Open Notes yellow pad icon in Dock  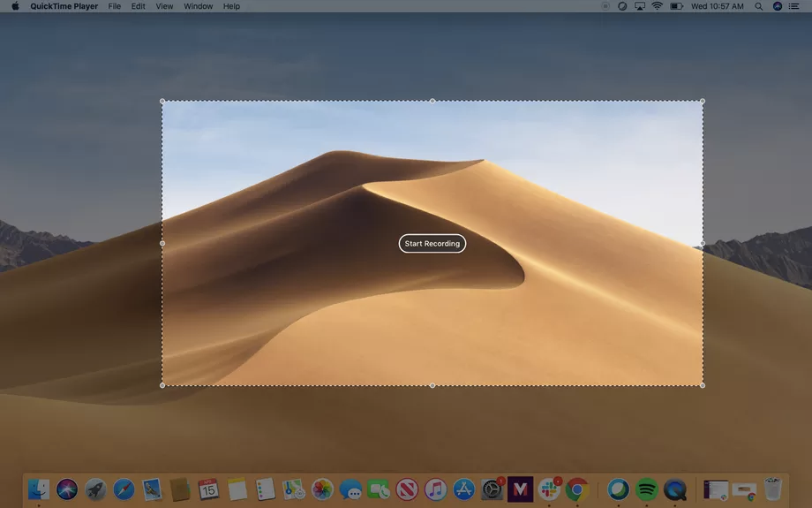(x=237, y=489)
